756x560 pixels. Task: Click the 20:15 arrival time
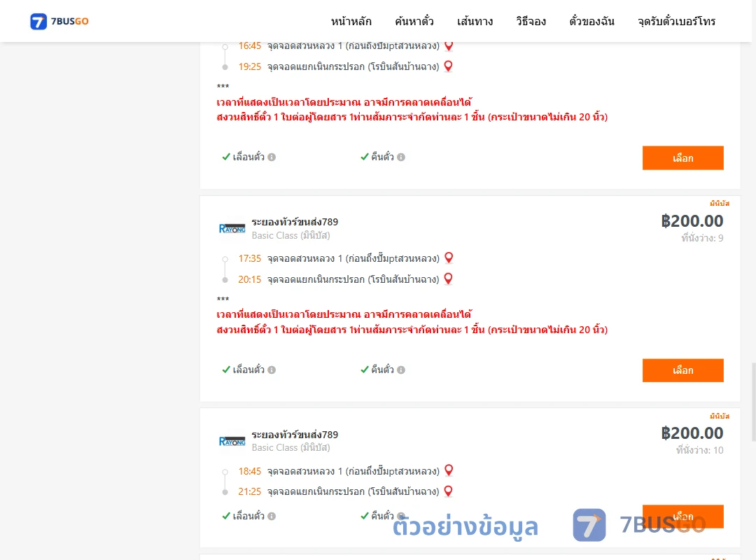249,279
